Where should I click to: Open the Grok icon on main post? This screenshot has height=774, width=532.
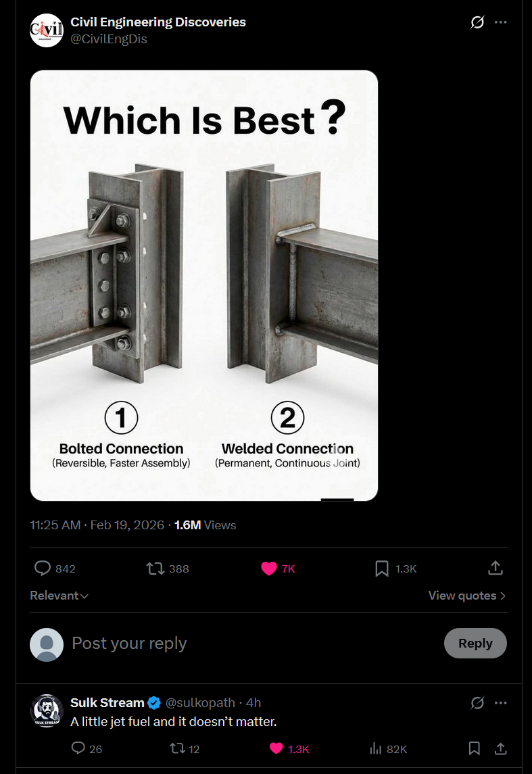477,22
